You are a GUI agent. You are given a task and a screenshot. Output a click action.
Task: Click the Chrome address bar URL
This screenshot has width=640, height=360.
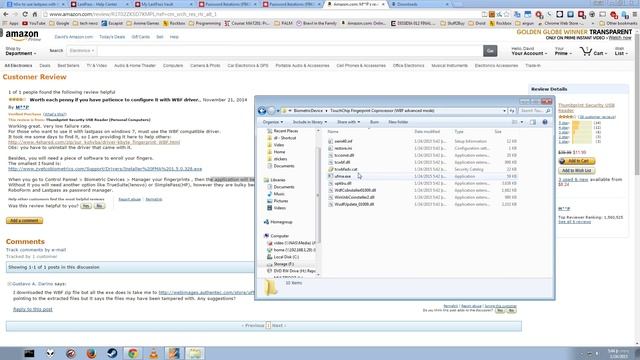click(x=133, y=14)
